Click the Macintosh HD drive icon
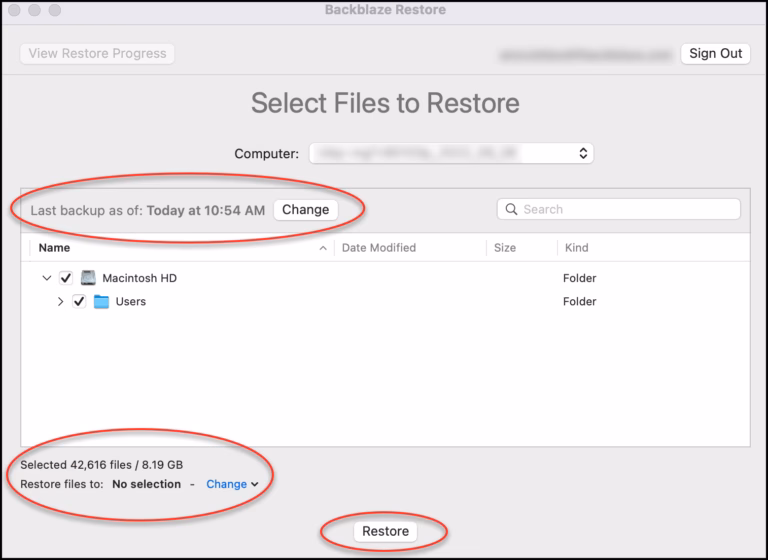This screenshot has width=768, height=560. 88,278
